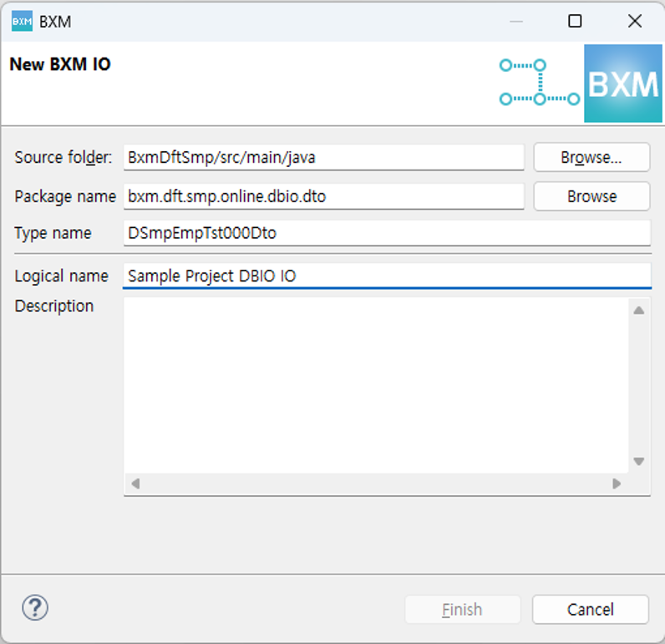Place cursor in the Description text area

click(x=376, y=384)
